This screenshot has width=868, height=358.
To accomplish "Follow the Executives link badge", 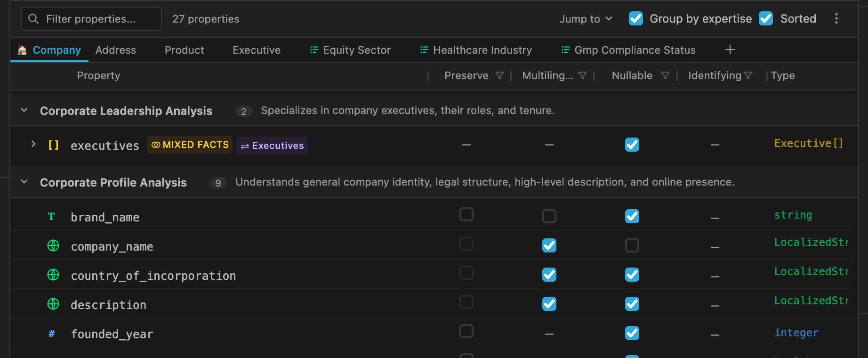I will click(272, 146).
